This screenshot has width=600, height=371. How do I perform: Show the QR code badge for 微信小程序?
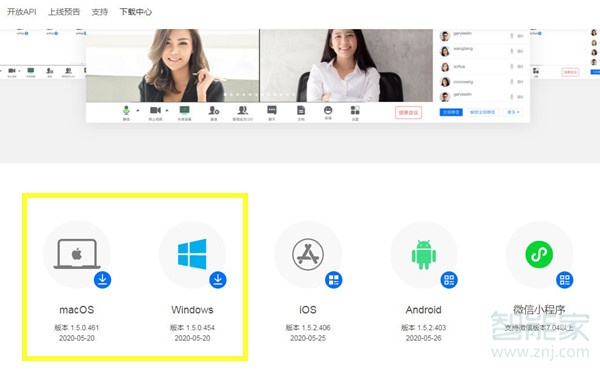(565, 280)
